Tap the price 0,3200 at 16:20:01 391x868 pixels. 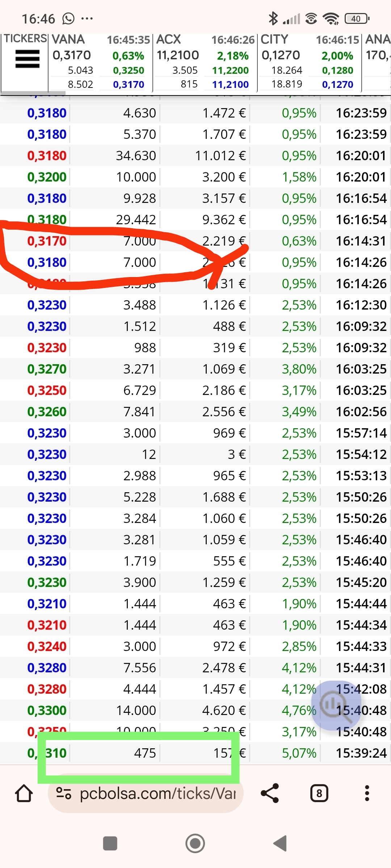pos(47,177)
